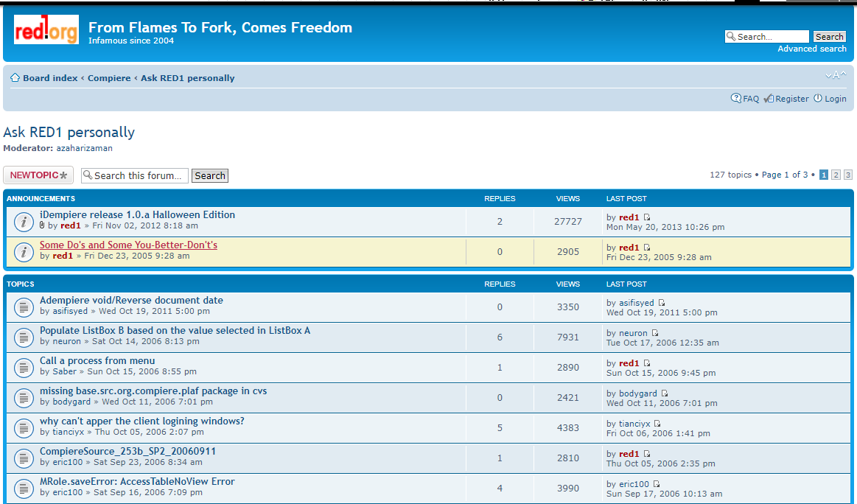
Task: View latest post icon by tianciyx
Action: 657,424
